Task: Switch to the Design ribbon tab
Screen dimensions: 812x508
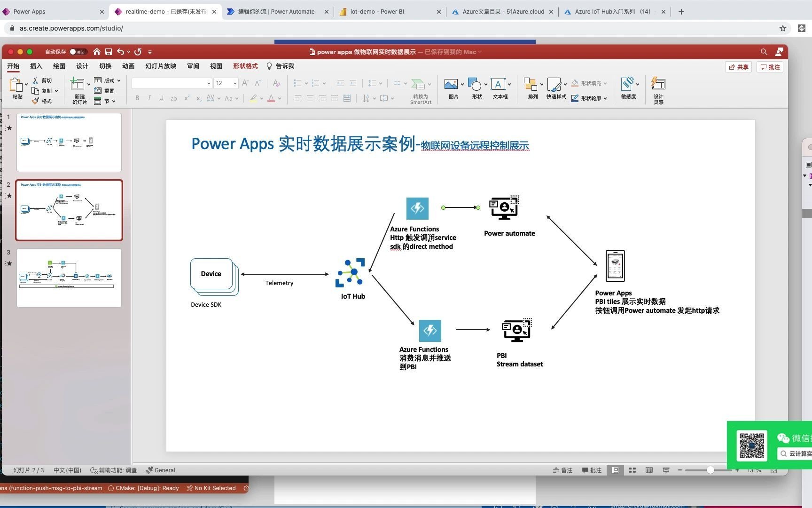Action: coord(82,66)
